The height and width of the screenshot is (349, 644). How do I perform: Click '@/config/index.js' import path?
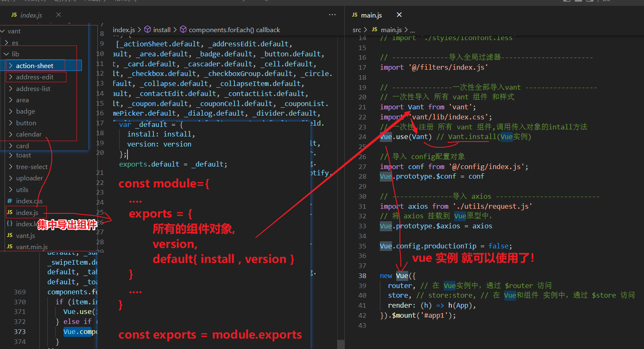[x=486, y=167]
